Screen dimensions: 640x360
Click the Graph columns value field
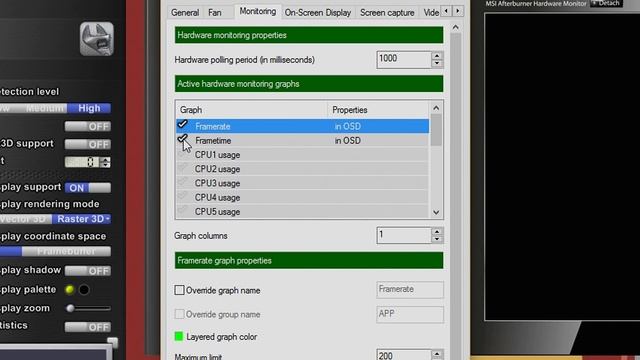(x=403, y=236)
